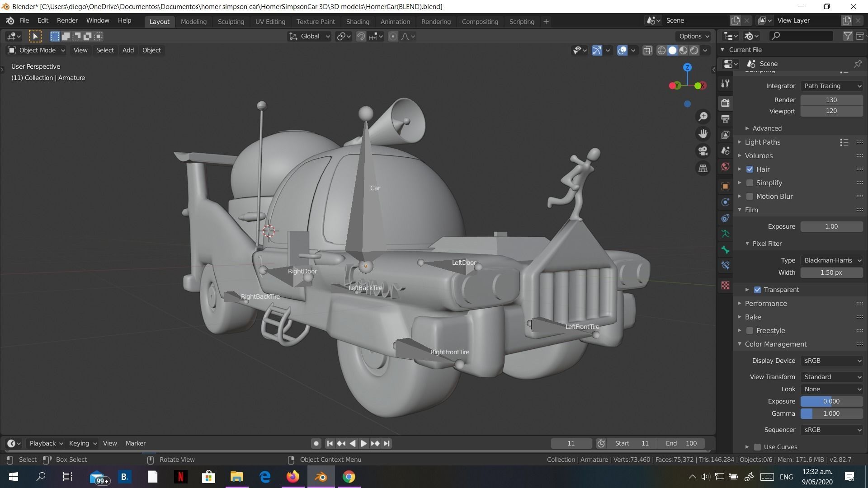Toggle the camera view gizmo

703,151
